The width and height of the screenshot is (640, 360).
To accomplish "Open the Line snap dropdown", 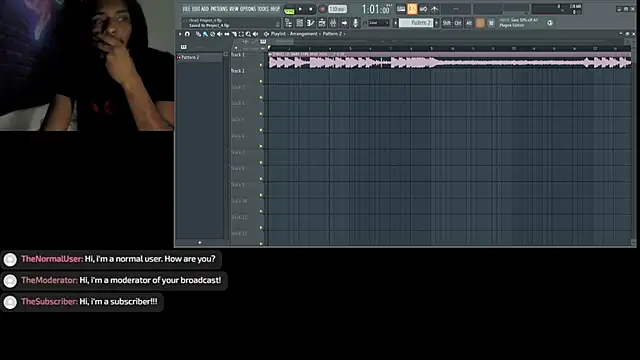I will pyautogui.click(x=379, y=23).
